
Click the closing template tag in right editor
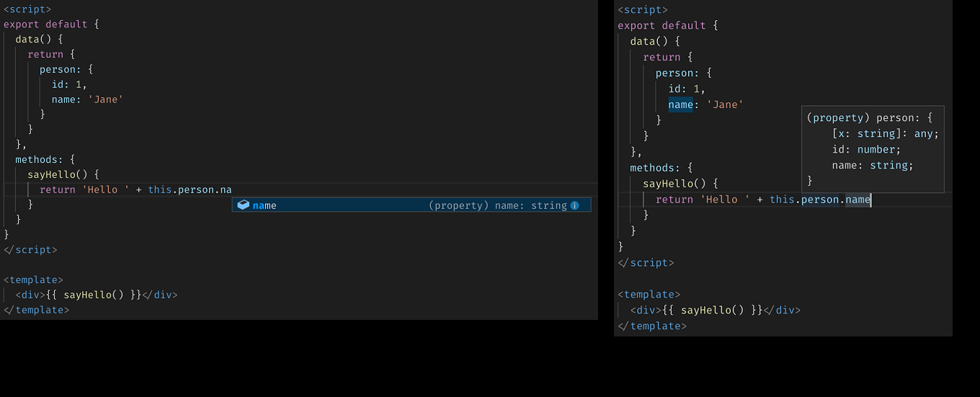click(x=652, y=326)
